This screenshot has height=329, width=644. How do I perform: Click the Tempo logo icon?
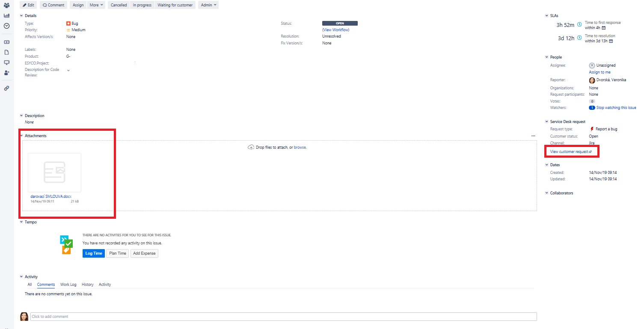pyautogui.click(x=66, y=245)
